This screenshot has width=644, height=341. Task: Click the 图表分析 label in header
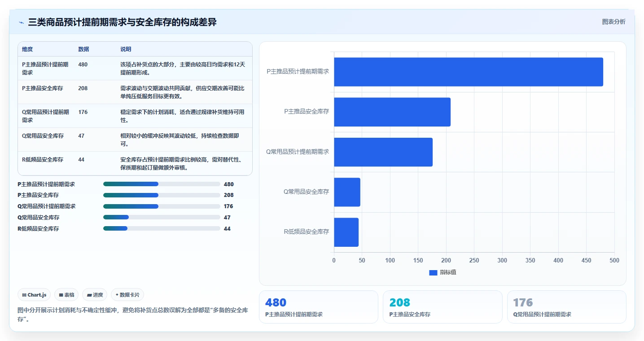[x=613, y=22]
